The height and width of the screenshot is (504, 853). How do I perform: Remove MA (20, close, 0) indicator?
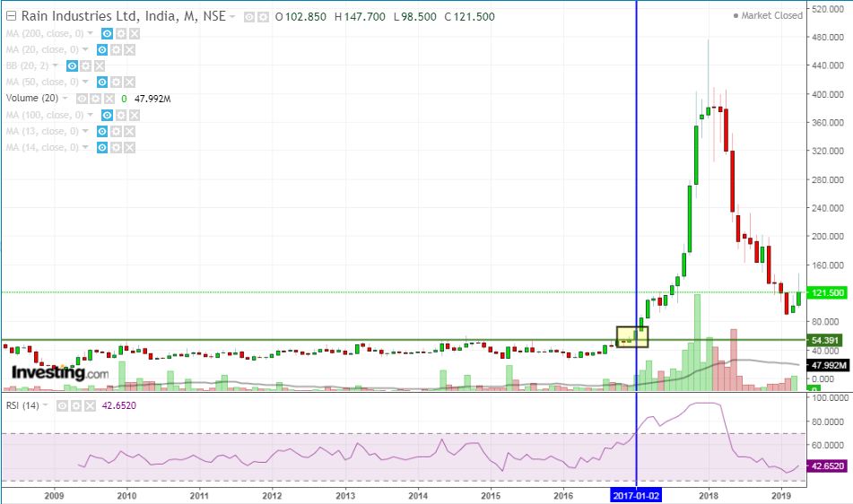pos(129,50)
